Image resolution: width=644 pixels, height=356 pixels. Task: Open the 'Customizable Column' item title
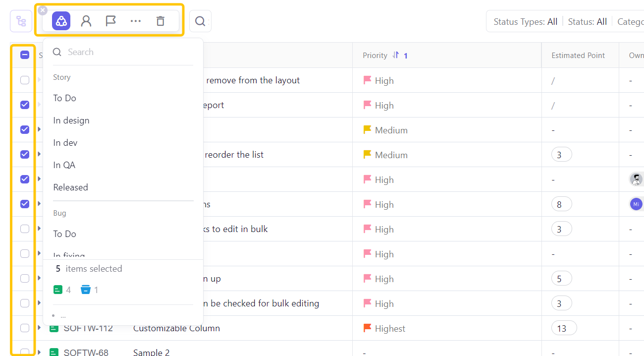[176, 328]
